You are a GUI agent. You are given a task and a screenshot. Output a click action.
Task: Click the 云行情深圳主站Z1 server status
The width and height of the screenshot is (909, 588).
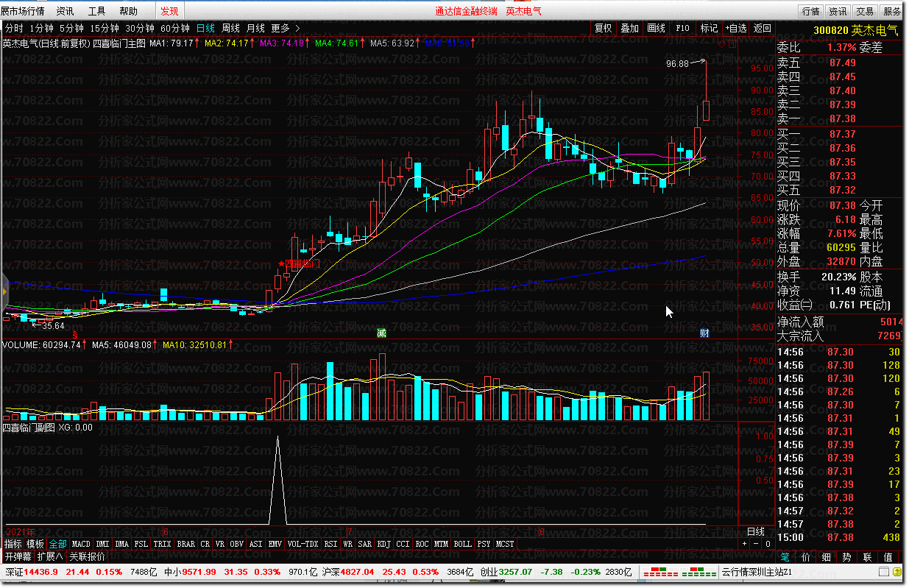756,572
